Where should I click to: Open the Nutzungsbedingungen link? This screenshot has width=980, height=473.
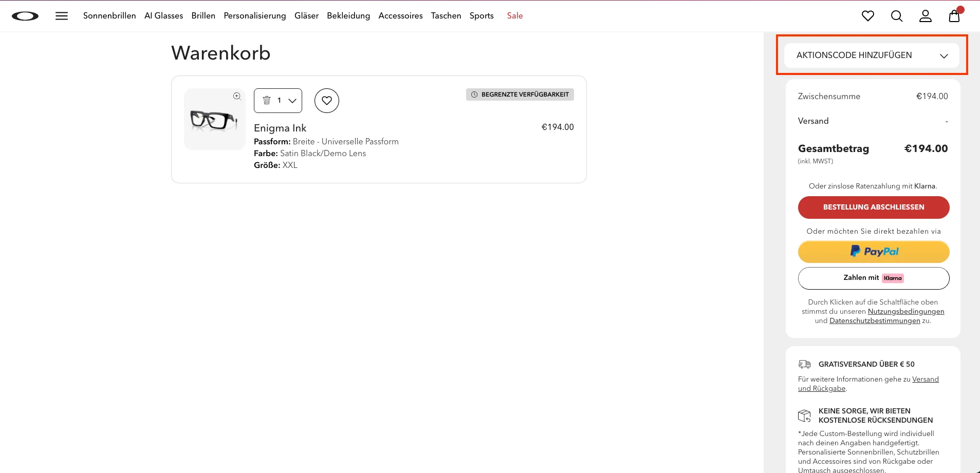click(906, 312)
